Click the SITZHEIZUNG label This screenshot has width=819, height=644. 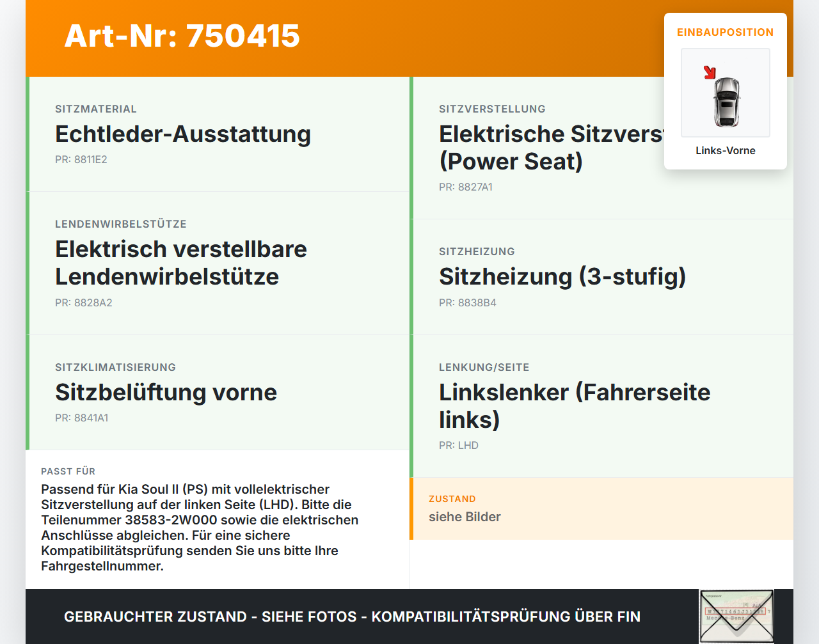point(477,251)
